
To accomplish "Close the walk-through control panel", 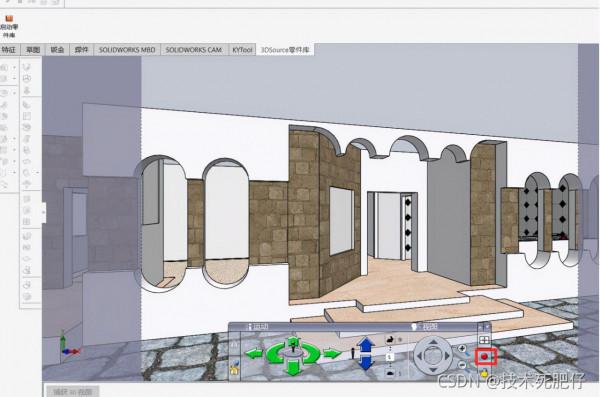I will click(487, 327).
